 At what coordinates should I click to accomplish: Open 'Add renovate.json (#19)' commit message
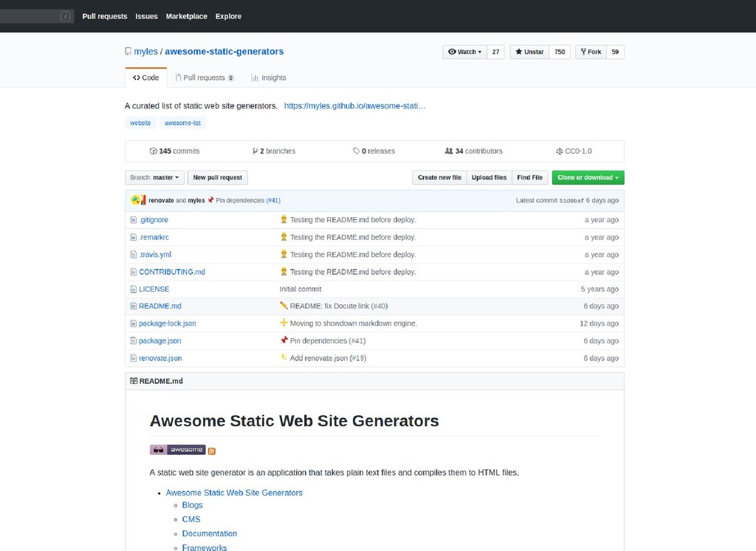click(328, 358)
